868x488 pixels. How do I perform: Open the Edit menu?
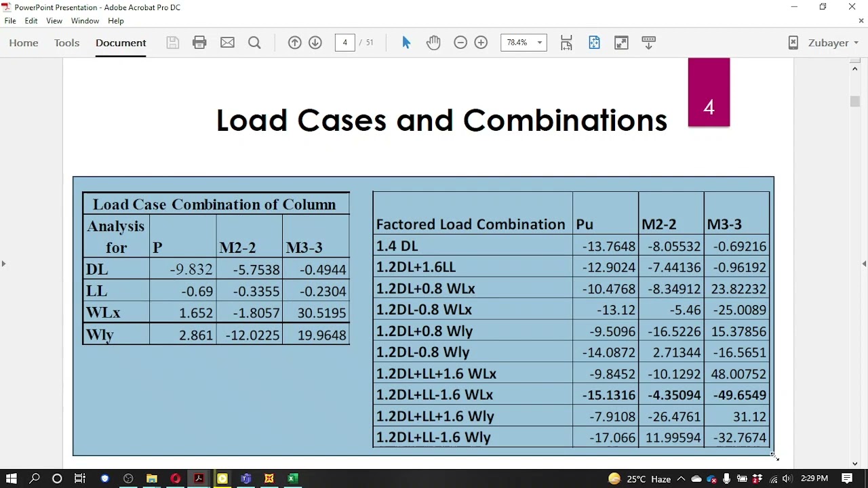[31, 21]
